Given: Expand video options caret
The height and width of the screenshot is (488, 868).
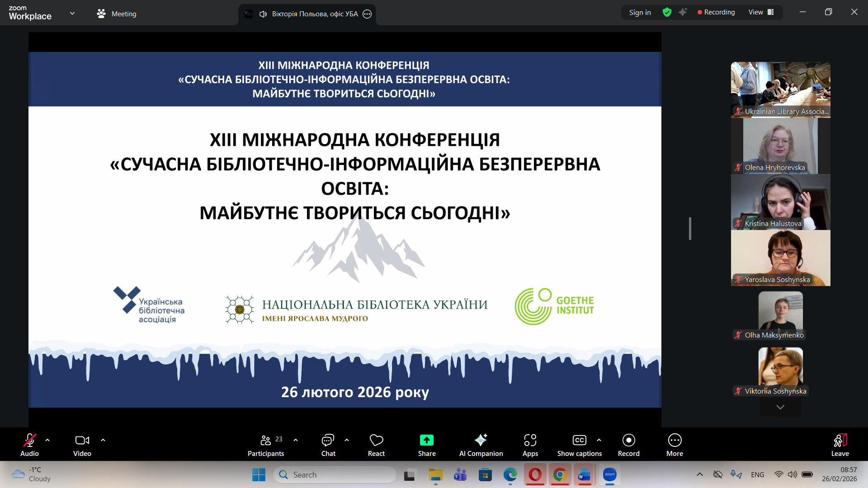Looking at the screenshot, I should (x=103, y=440).
